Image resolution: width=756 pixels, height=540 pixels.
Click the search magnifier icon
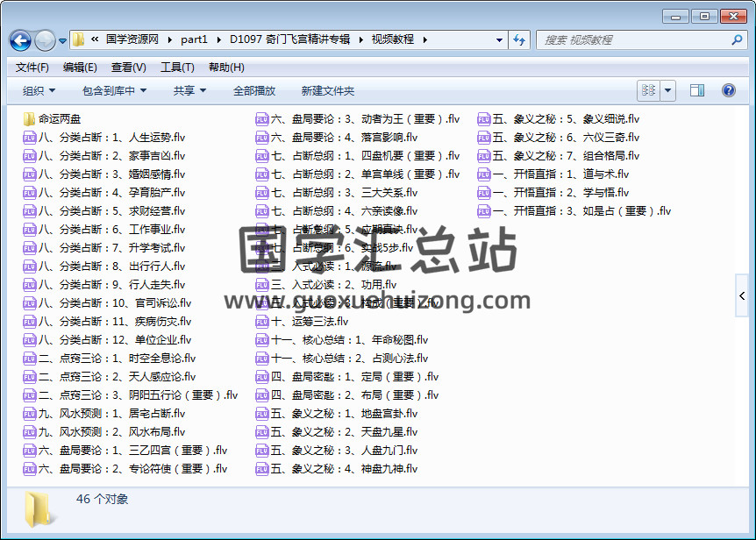click(x=737, y=39)
